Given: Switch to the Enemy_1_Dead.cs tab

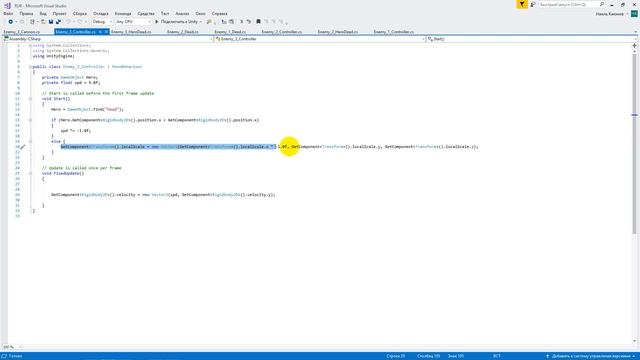Looking at the screenshot, I should (230, 31).
